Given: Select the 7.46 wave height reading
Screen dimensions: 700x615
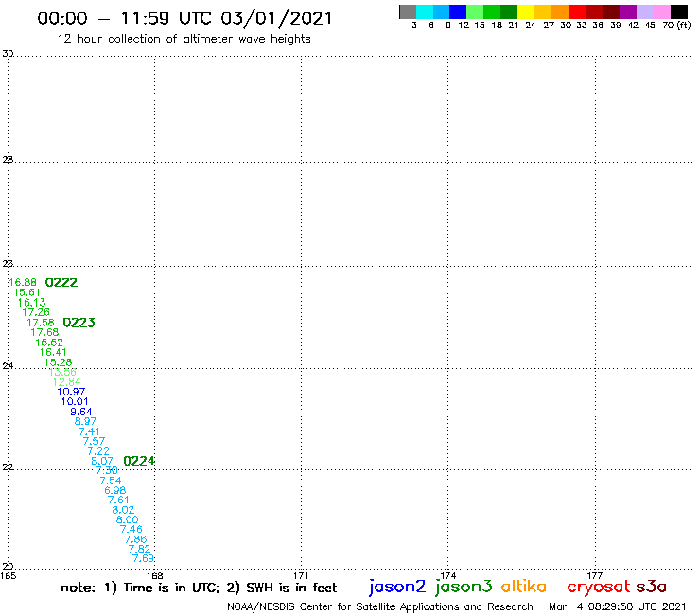Looking at the screenshot, I should click(x=131, y=530).
